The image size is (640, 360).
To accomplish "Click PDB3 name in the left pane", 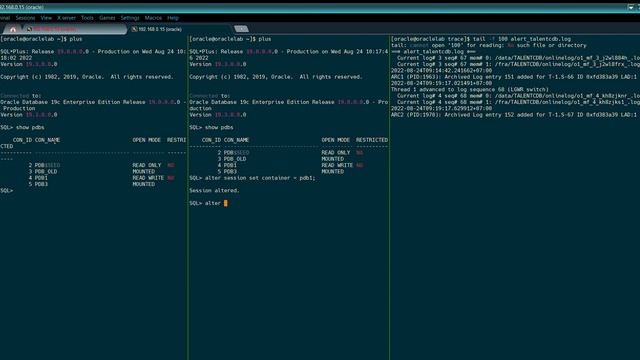I will pos(41,184).
